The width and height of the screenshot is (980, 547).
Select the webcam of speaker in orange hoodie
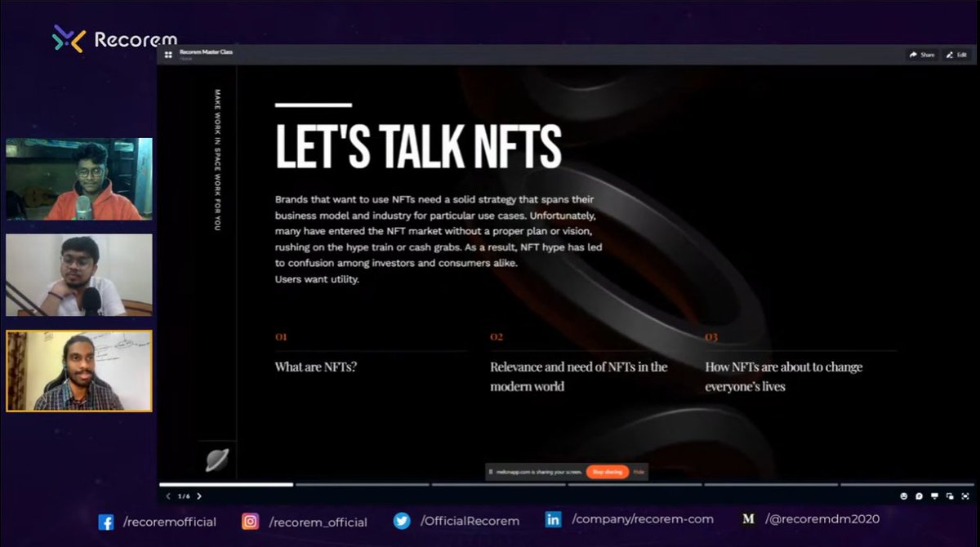pos(79,179)
